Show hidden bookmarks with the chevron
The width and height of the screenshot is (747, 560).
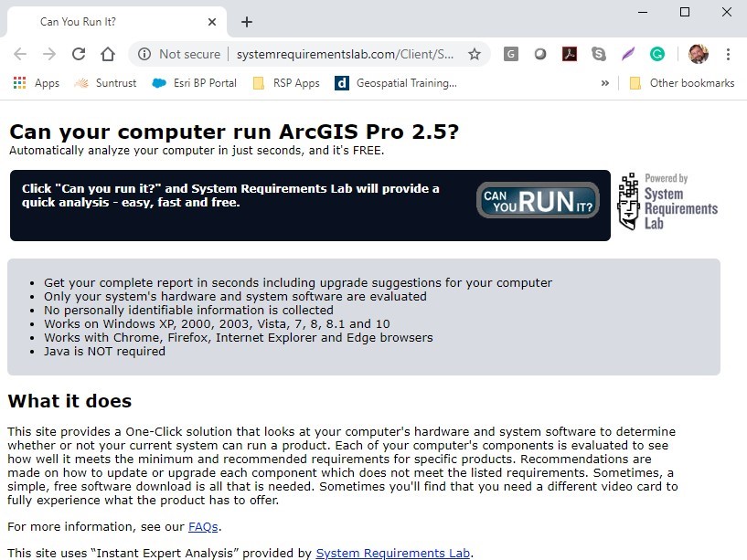tap(604, 82)
